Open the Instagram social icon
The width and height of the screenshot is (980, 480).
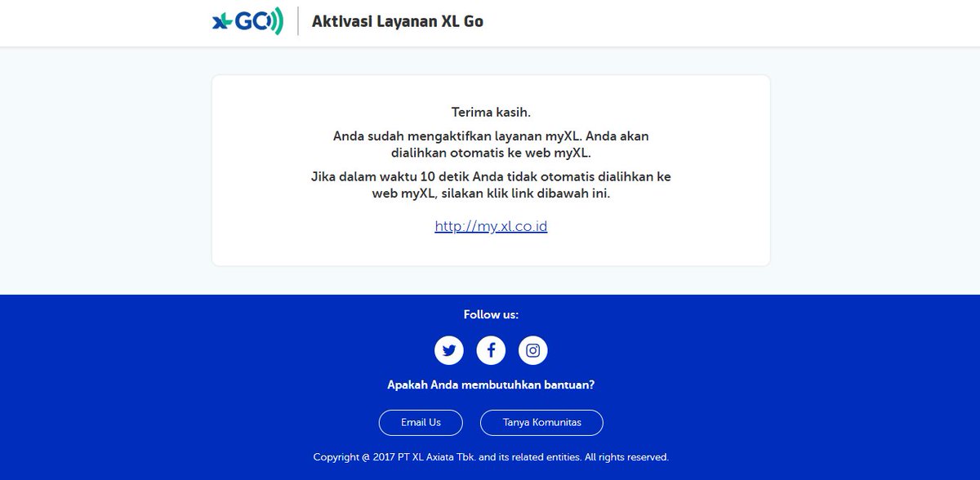(532, 350)
